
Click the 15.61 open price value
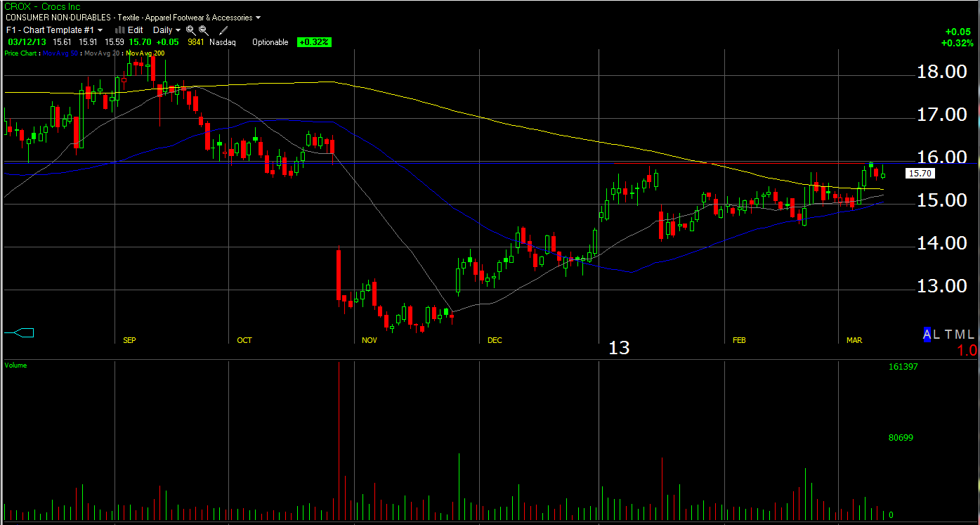(x=62, y=42)
